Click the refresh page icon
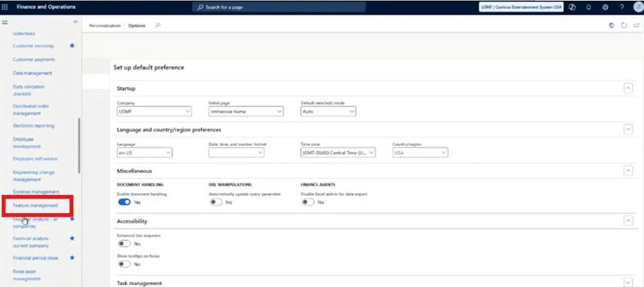This screenshot has width=644, height=287. click(x=624, y=26)
